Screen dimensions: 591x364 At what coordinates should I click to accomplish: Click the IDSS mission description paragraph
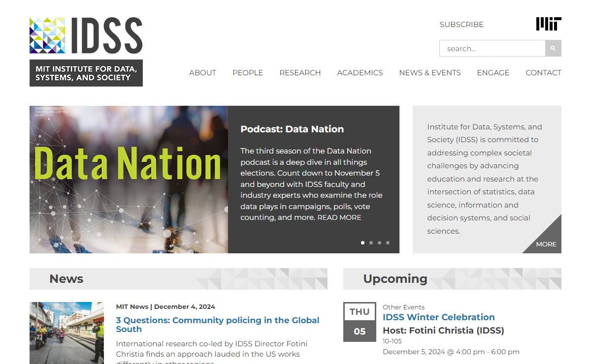pyautogui.click(x=485, y=179)
